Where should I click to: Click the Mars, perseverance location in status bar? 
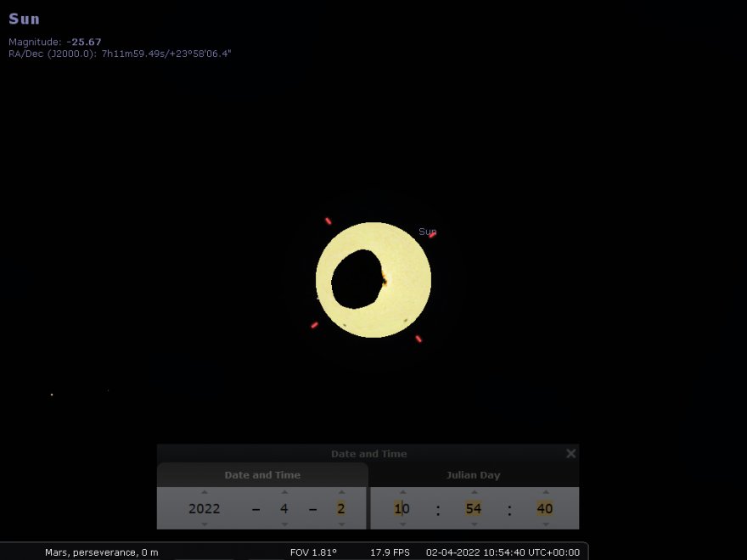(x=101, y=552)
